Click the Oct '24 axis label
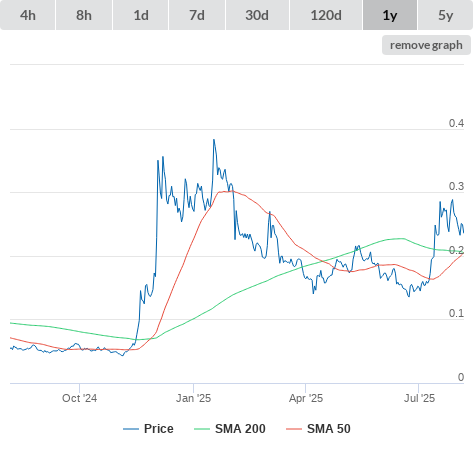Image resolution: width=474 pixels, height=455 pixels. point(79,398)
